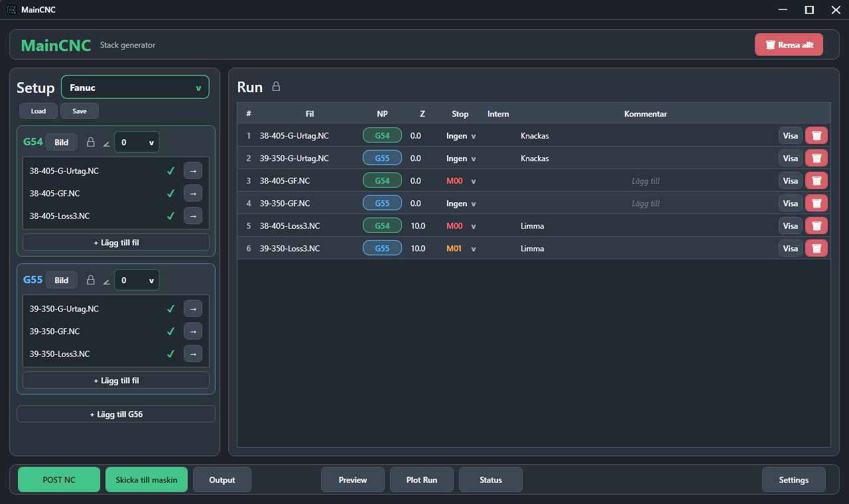Viewport: 849px width, 504px height.
Task: Add file to G54 with Lägg till fil
Action: 116,242
